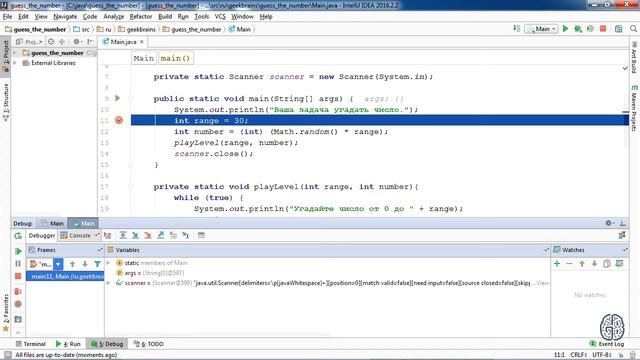640x360 pixels.
Task: Select the main11 stack frame
Action: click(x=65, y=276)
